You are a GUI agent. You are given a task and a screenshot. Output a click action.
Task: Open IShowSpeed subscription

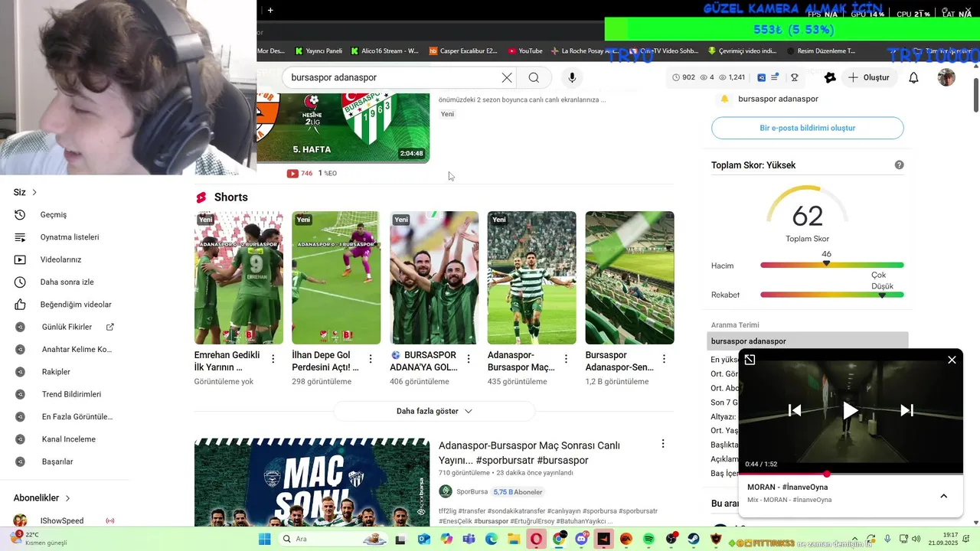pyautogui.click(x=62, y=521)
